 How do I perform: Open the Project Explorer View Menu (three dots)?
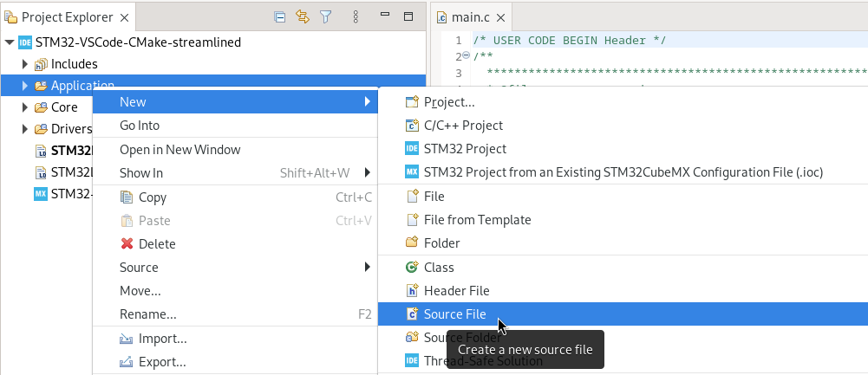point(356,16)
